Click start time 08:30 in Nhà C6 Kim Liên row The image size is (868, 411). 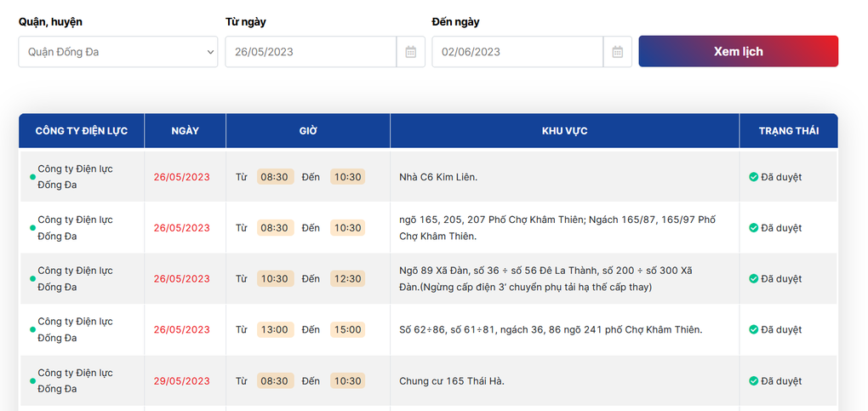[275, 177]
